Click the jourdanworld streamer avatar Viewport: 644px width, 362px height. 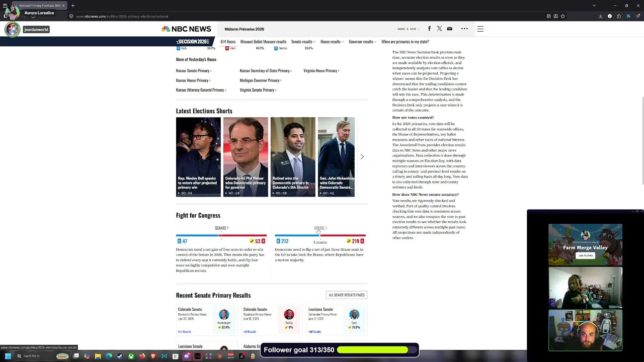(x=12, y=29)
